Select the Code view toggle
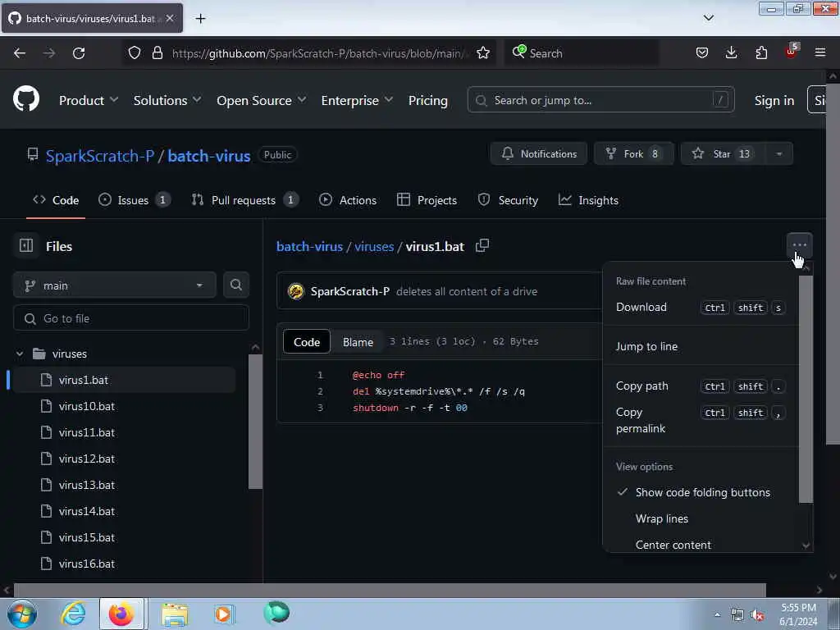840x630 pixels. (x=307, y=342)
